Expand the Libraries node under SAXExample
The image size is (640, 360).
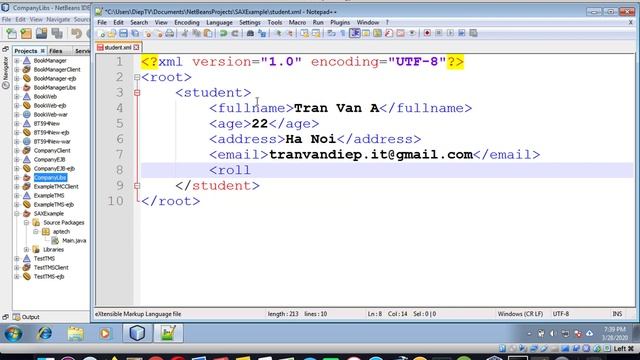[26, 249]
